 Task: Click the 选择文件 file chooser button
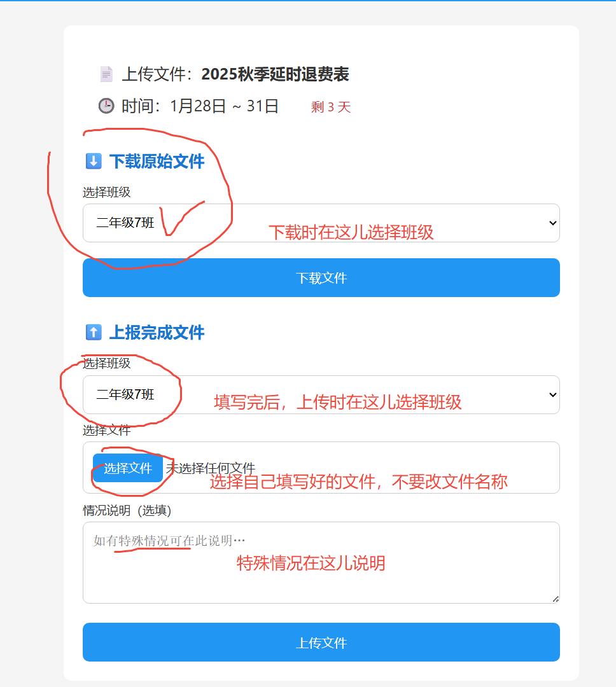click(x=127, y=468)
